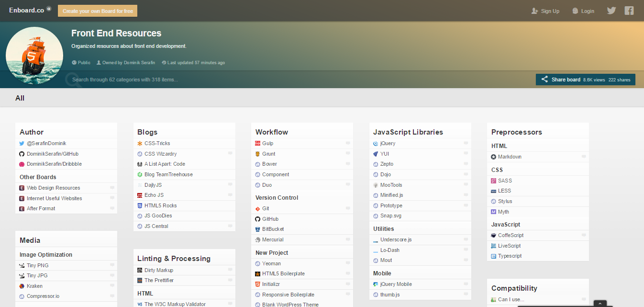Viewport: 644px width, 307px height.
Task: Open the Enboard.co logo link
Action: pyautogui.click(x=27, y=10)
